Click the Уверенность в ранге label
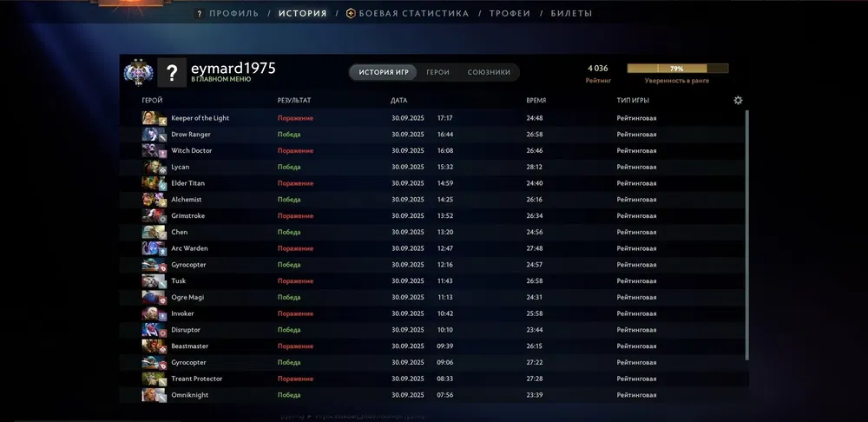The width and height of the screenshot is (868, 422). tap(676, 81)
